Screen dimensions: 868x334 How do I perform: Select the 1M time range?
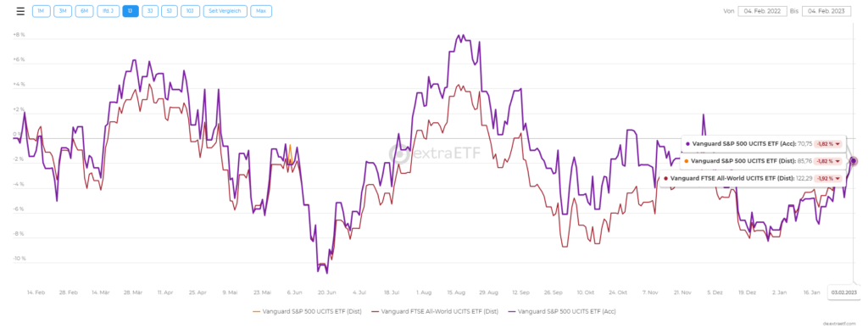[x=41, y=11]
